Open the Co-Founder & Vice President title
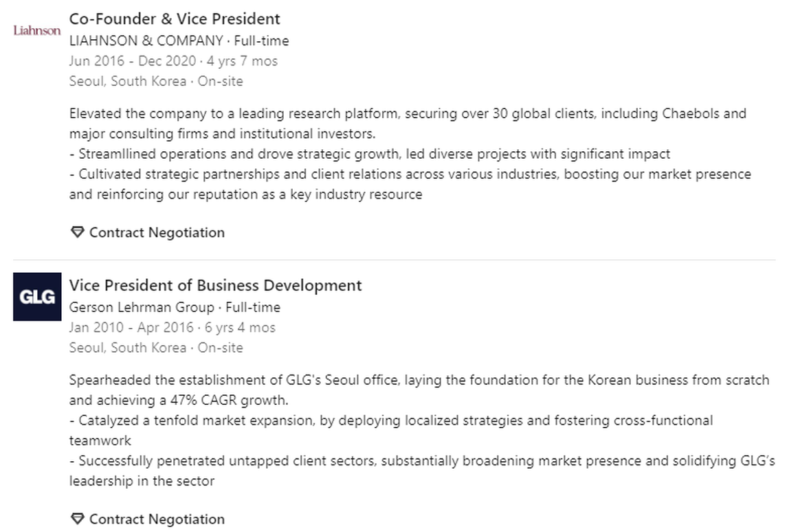The width and height of the screenshot is (800, 532). 175,19
